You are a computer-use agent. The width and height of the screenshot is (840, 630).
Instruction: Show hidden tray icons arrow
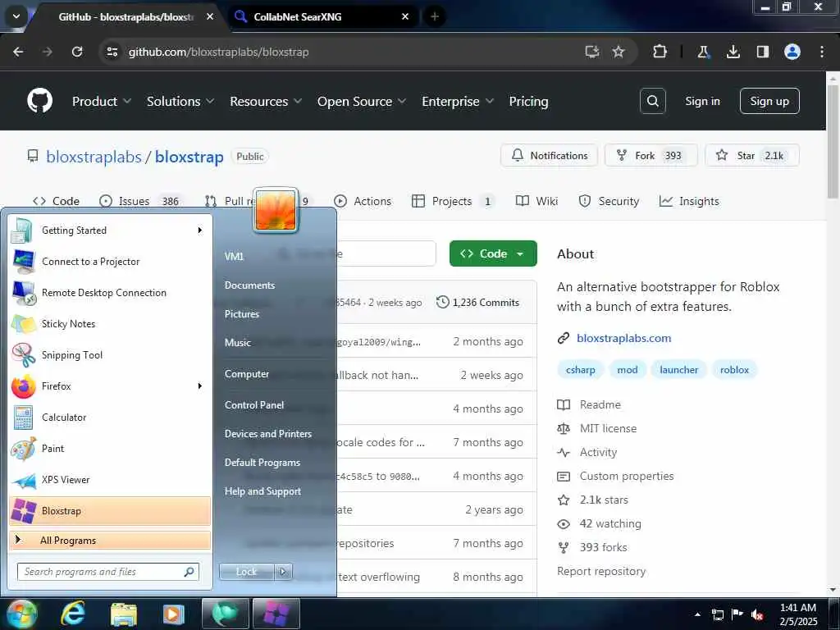[x=697, y=614]
